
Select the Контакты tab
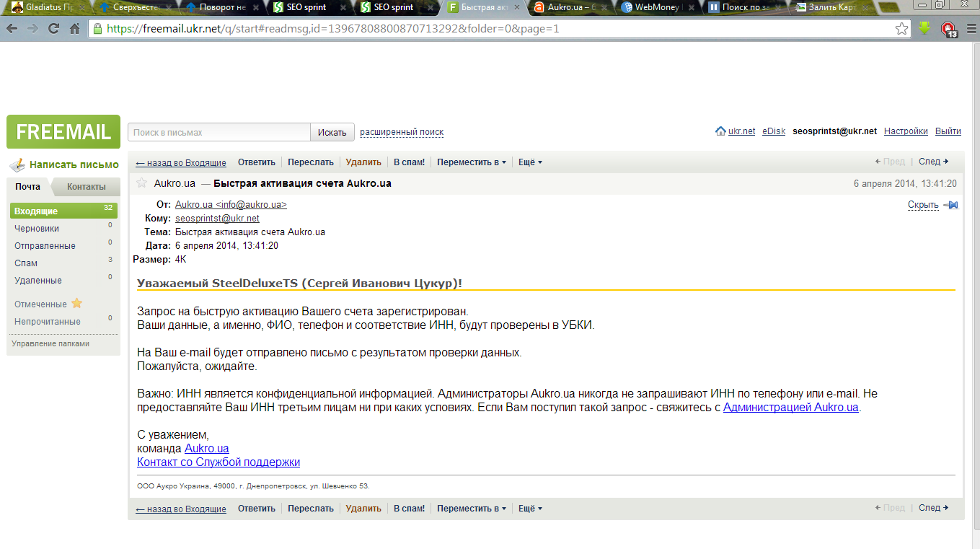click(87, 187)
